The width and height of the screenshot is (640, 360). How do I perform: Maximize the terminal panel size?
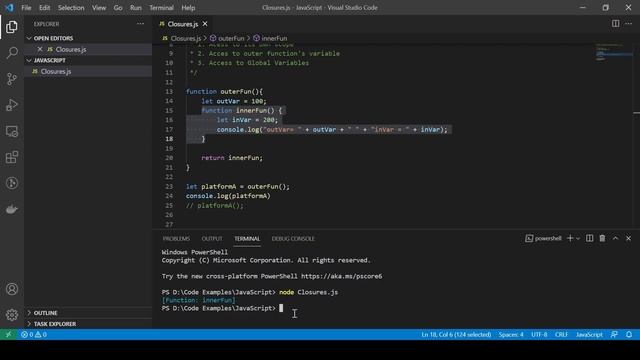pos(616,238)
